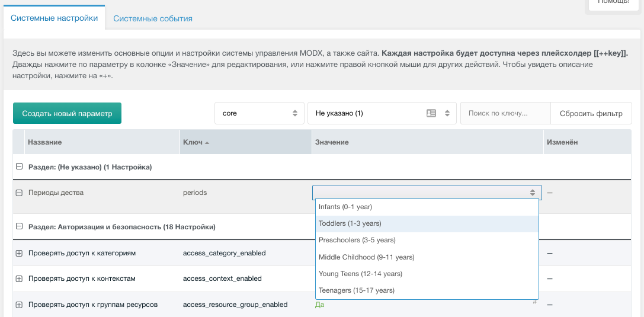Click the Периоды деcтва setting name
644x317 pixels.
56,193
